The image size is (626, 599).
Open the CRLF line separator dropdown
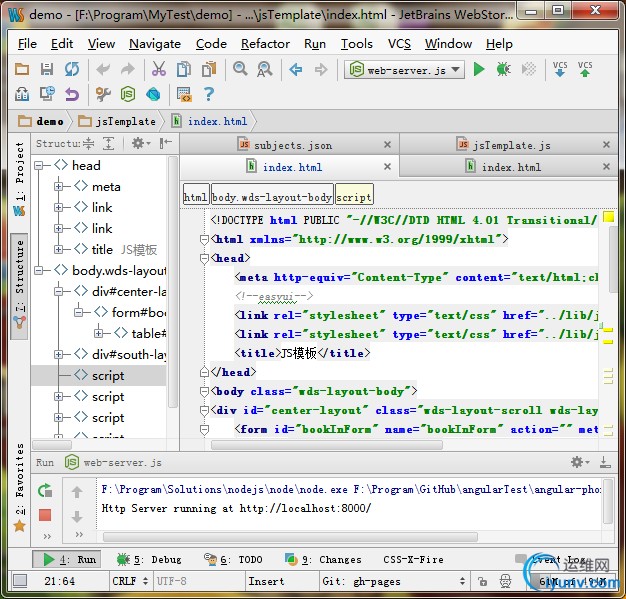click(130, 581)
